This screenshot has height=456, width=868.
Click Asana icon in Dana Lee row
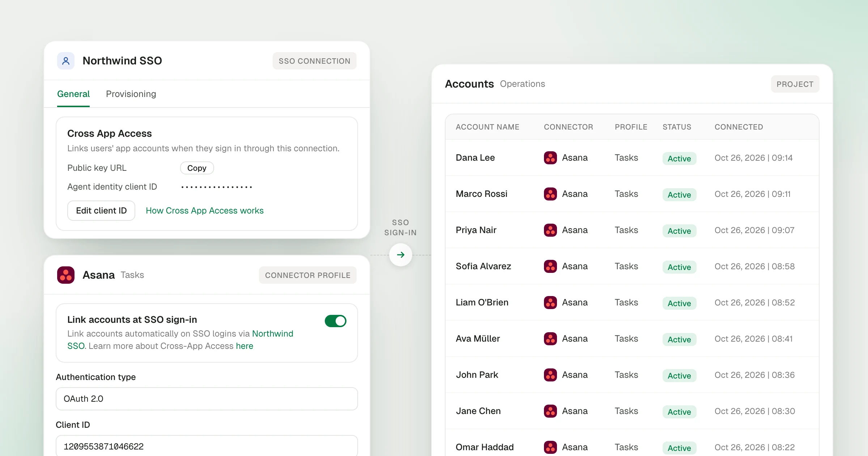point(550,158)
